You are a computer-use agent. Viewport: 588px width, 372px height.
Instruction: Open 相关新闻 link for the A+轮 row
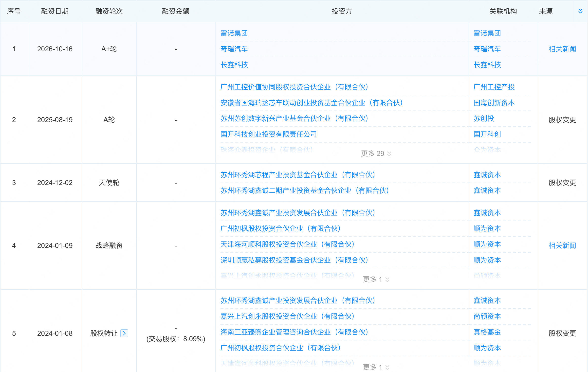562,49
